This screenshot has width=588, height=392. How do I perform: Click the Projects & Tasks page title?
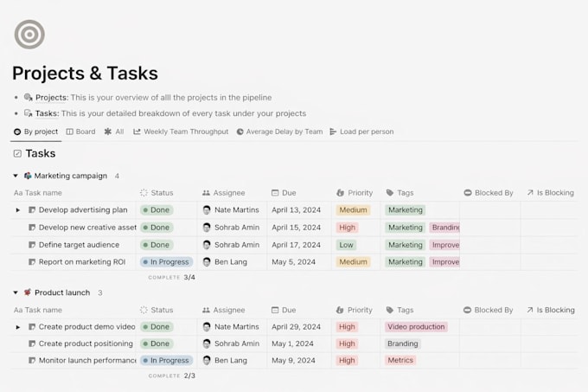pyautogui.click(x=85, y=74)
